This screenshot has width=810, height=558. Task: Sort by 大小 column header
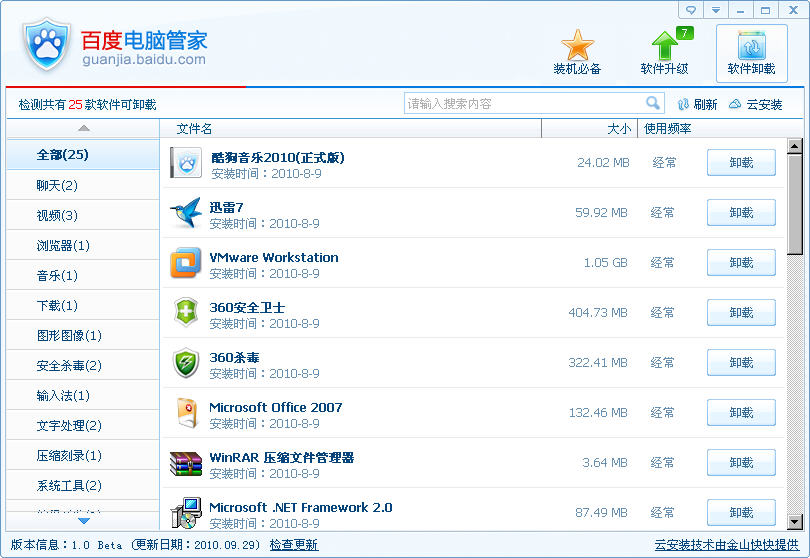[x=589, y=128]
